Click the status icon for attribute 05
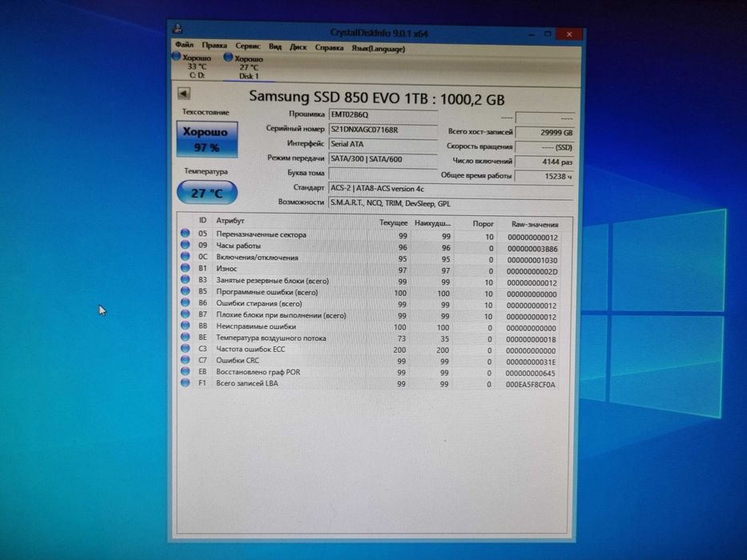Screen dimensions: 747x560 [x=185, y=234]
